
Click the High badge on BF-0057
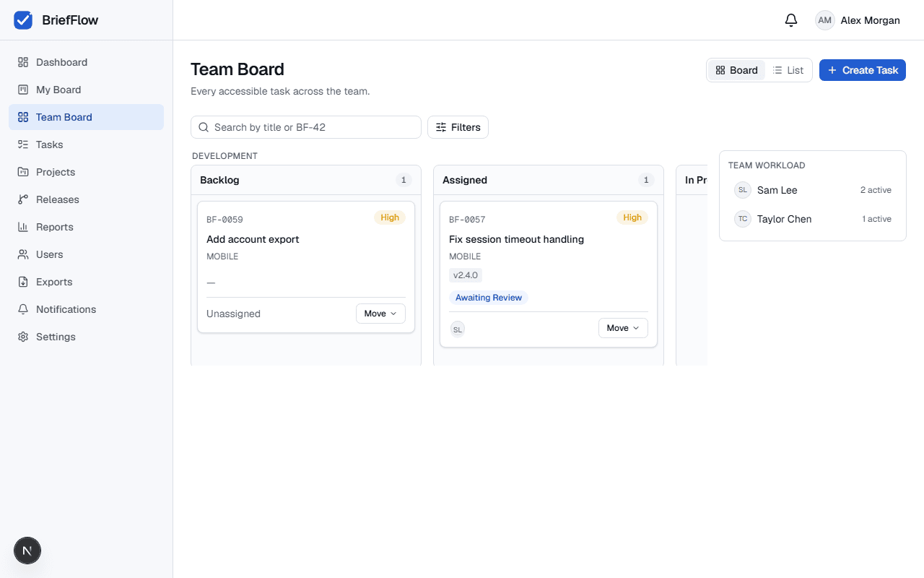(632, 217)
